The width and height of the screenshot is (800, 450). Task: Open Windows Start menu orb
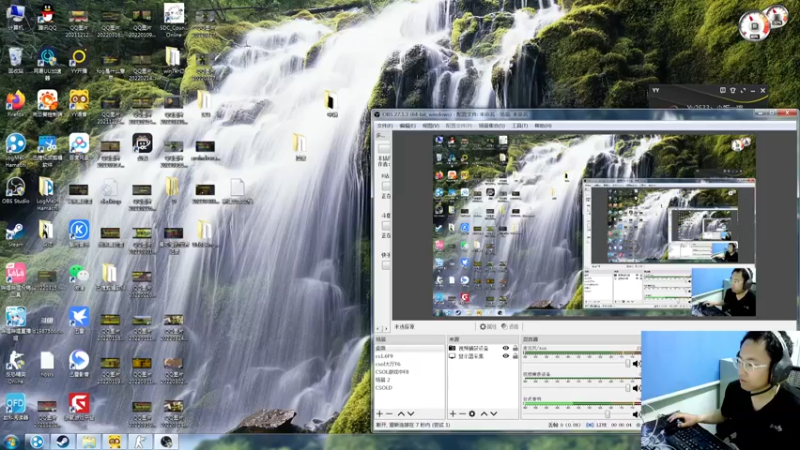(x=11, y=442)
